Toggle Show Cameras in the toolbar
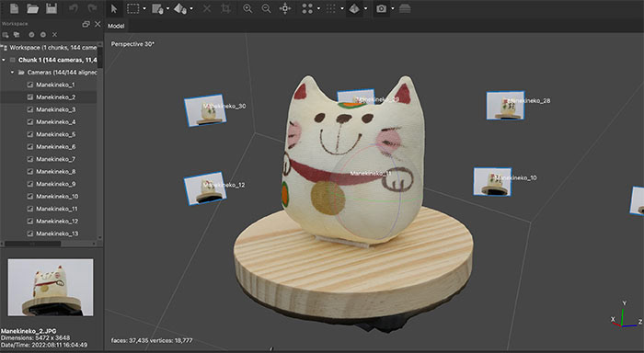This screenshot has height=353, width=644. (x=381, y=8)
